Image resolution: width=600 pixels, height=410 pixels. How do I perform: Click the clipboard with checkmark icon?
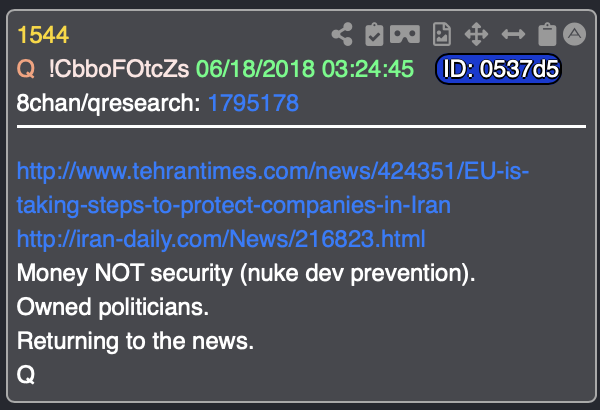[374, 34]
